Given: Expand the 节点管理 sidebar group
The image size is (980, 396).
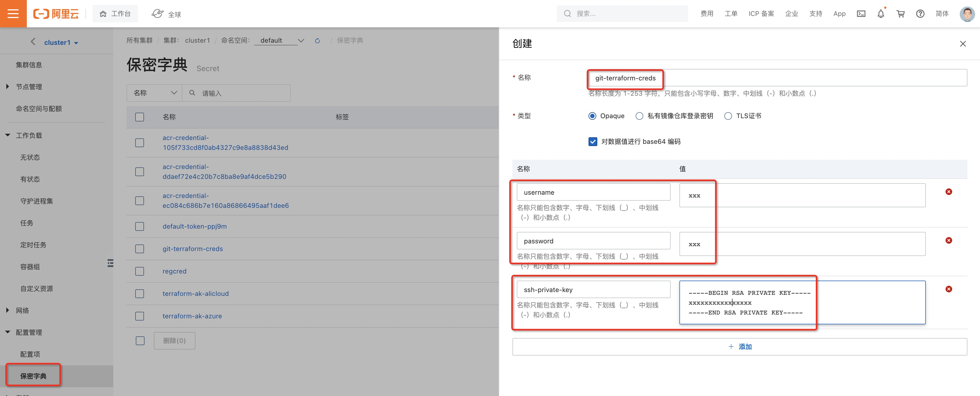Looking at the screenshot, I should 28,87.
